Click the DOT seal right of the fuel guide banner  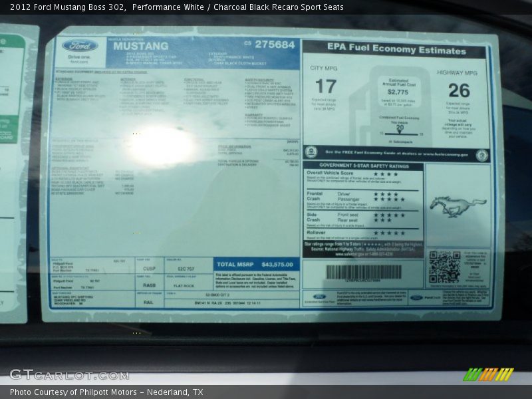click(x=481, y=156)
